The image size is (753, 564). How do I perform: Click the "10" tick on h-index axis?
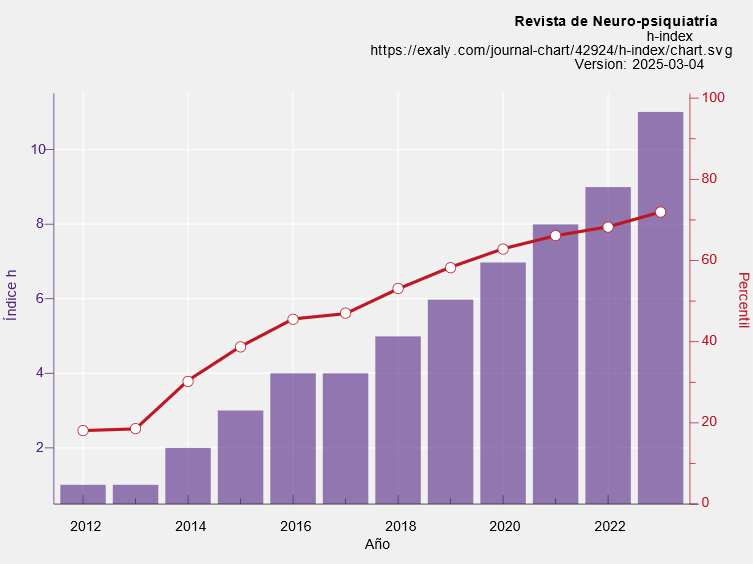[x=39, y=149]
